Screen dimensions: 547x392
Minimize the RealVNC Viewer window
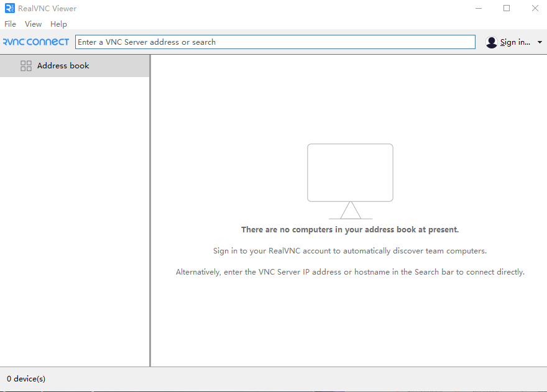[x=478, y=9]
